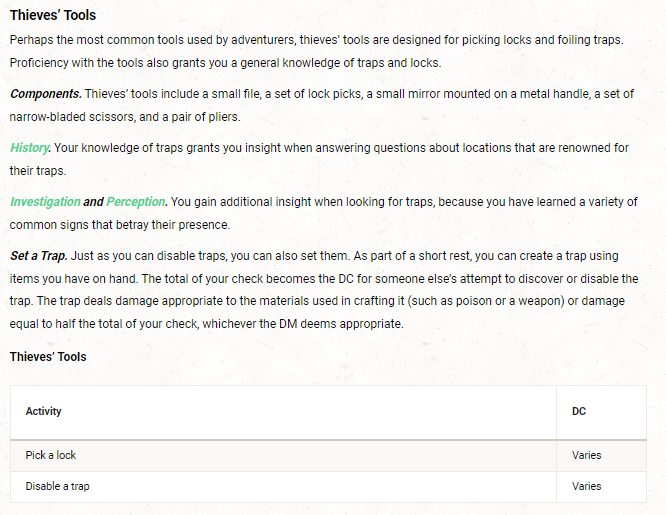Click the Thieves' Tools title above the table
Viewport: 666px width, 515px height.
click(x=48, y=357)
